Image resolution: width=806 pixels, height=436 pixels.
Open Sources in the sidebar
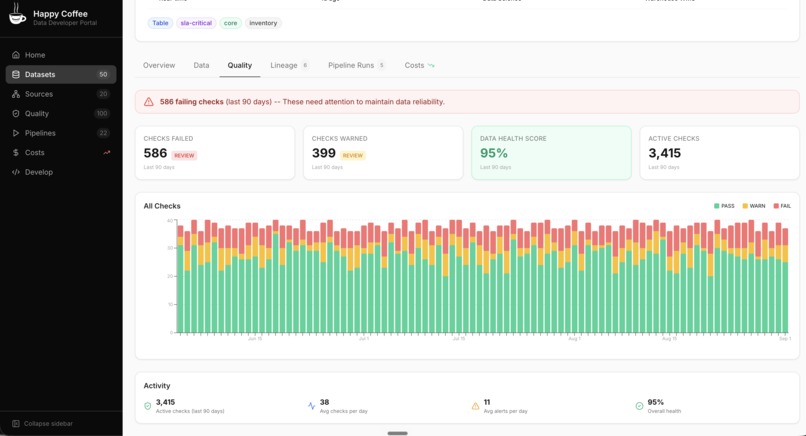[61, 94]
